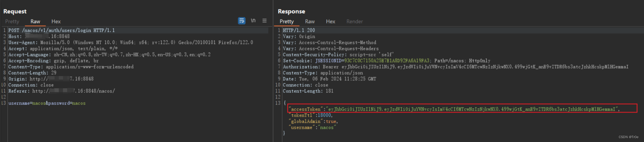
Task: Click the Accept-Encoding: gzip, deflate, br line
Action: [x=54, y=61]
